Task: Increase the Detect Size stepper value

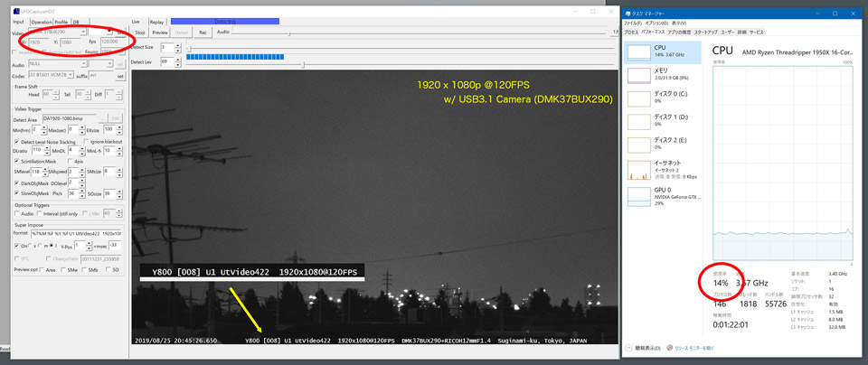Action: coord(178,45)
